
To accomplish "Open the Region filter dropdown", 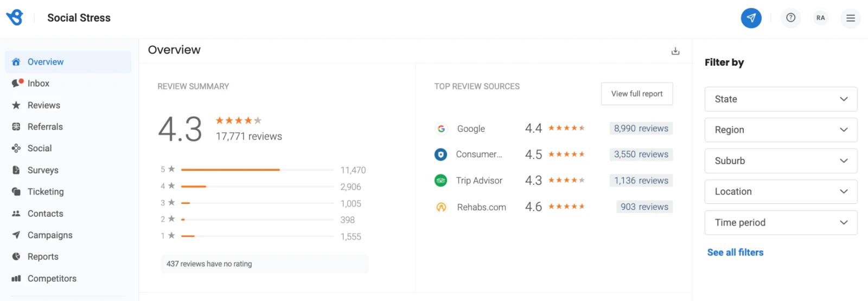I will click(x=781, y=130).
